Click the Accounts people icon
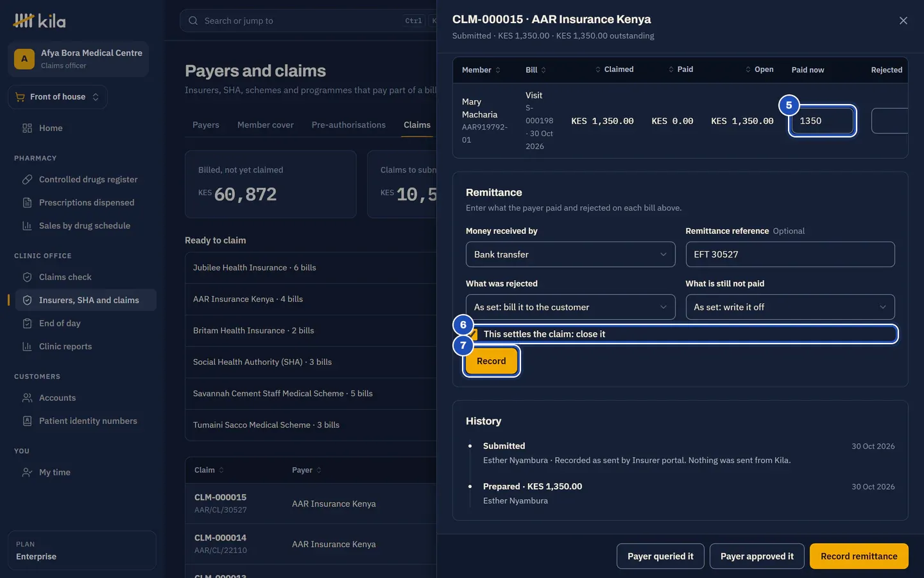 click(27, 398)
